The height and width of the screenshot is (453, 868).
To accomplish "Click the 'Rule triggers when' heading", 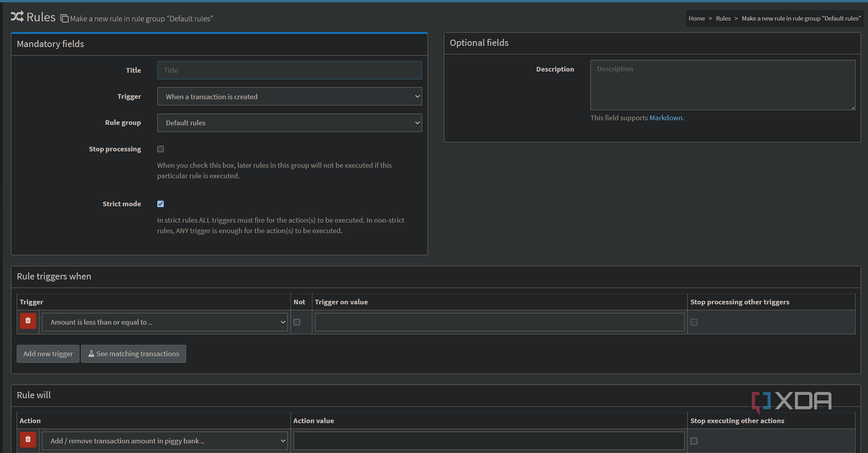I will tap(54, 277).
